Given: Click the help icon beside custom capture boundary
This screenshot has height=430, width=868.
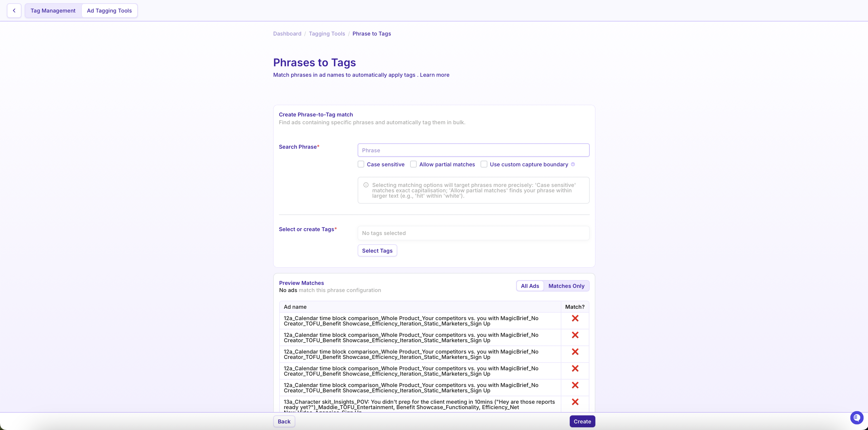Looking at the screenshot, I should 572,164.
